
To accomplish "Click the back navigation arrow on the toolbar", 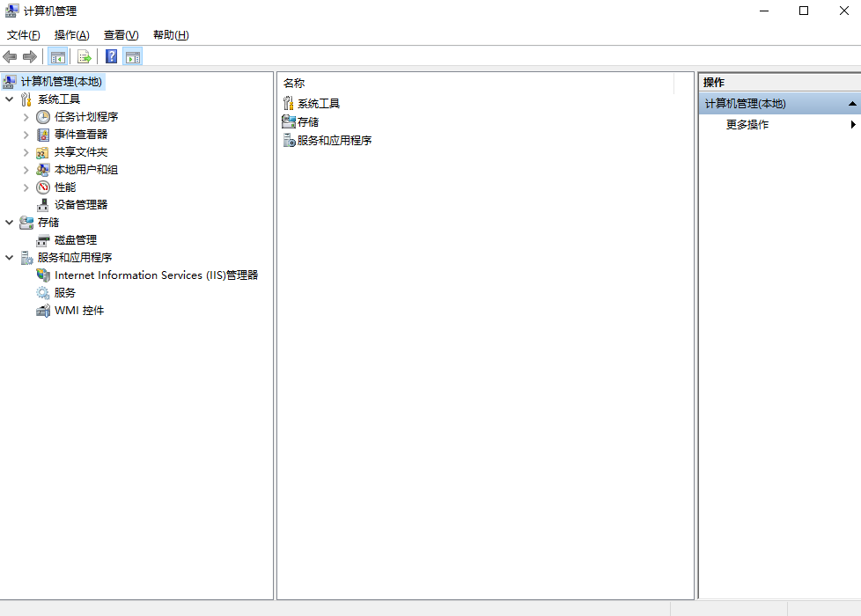I will 10,55.
